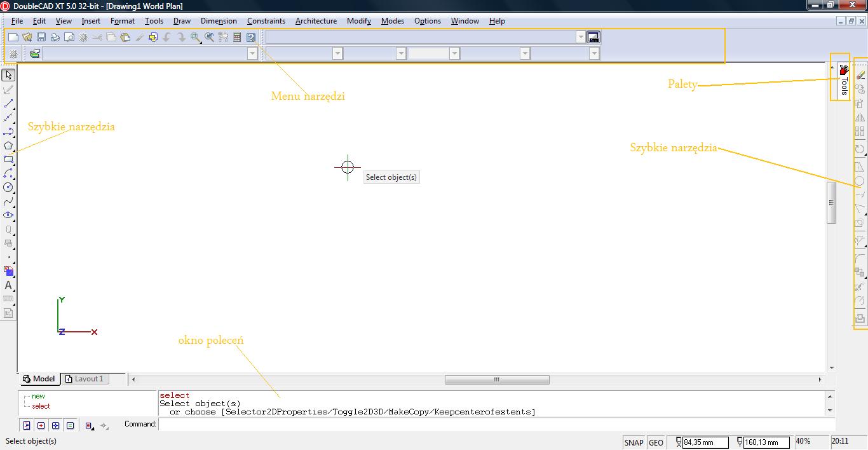
Task: Select the Text tool (letter A)
Action: [x=8, y=285]
